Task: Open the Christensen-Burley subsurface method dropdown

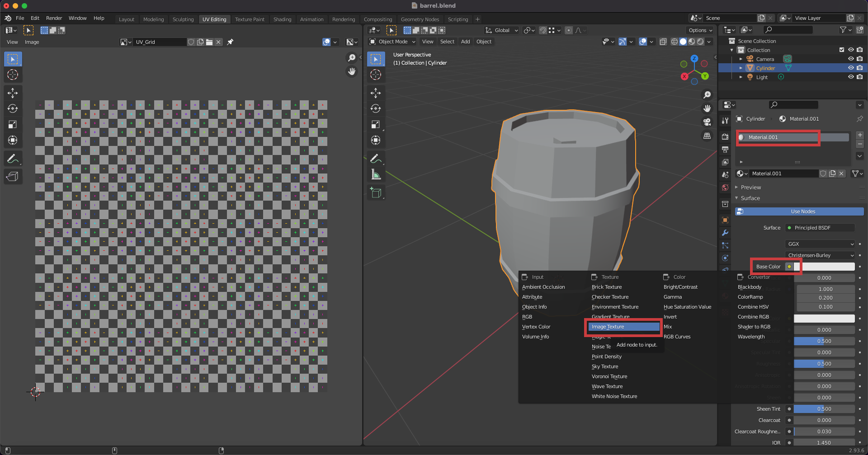Action: [x=820, y=255]
